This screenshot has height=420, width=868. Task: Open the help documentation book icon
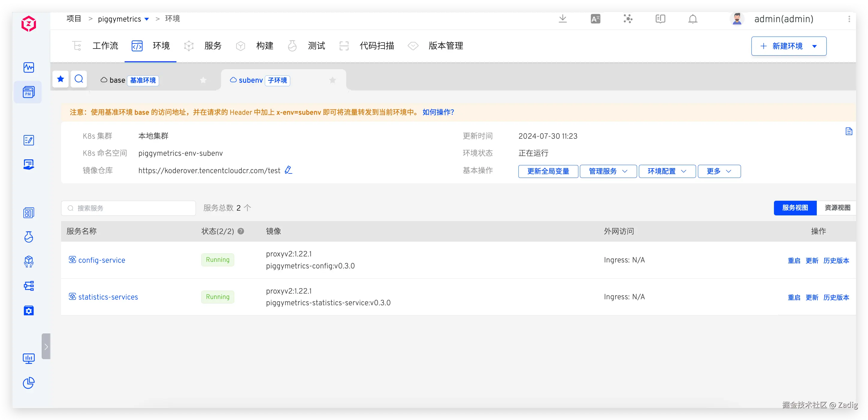[x=660, y=19]
